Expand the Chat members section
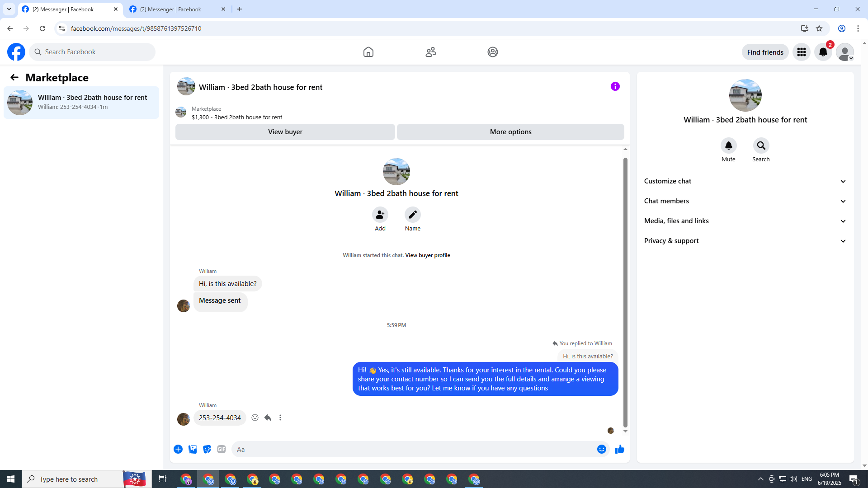Viewport: 868px width, 488px height. 745,201
